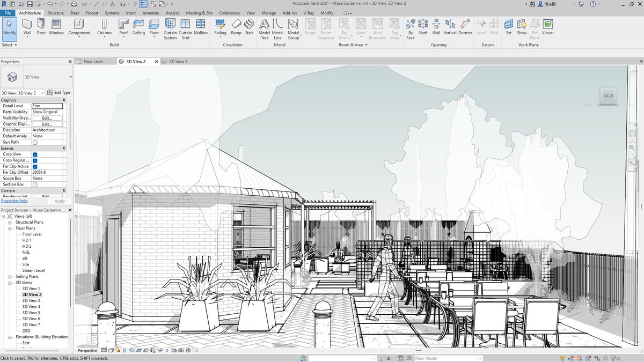Screen dimensions: 644x362
Task: Select the Model Text tool
Action: [x=264, y=29]
